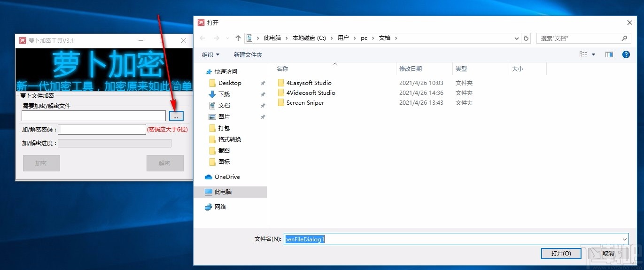The image size is (644, 270).
Task: Go up one folder level
Action: tap(238, 38)
